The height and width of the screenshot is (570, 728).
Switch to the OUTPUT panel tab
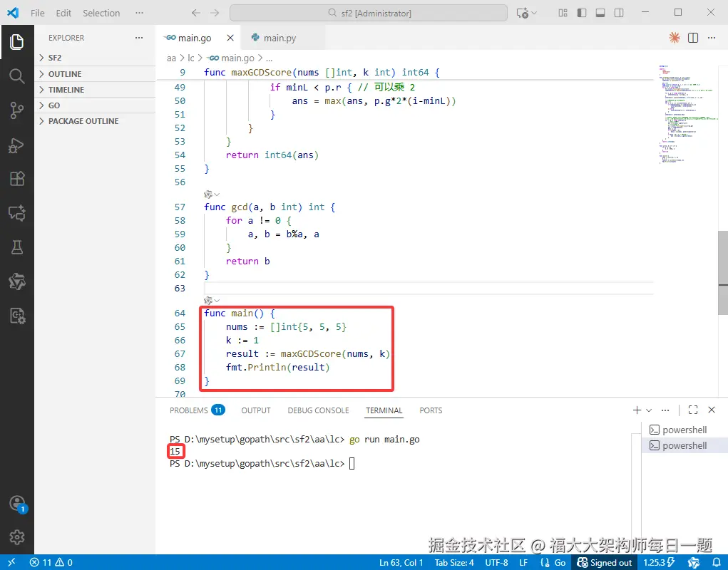pos(256,410)
